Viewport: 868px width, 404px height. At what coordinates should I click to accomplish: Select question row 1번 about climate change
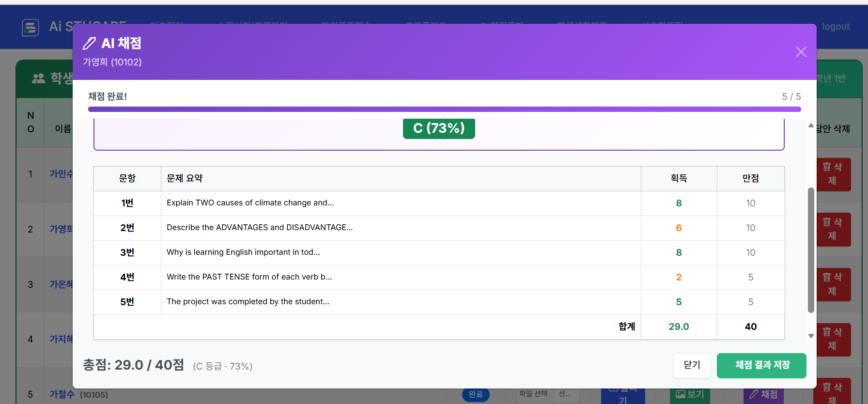(439, 203)
